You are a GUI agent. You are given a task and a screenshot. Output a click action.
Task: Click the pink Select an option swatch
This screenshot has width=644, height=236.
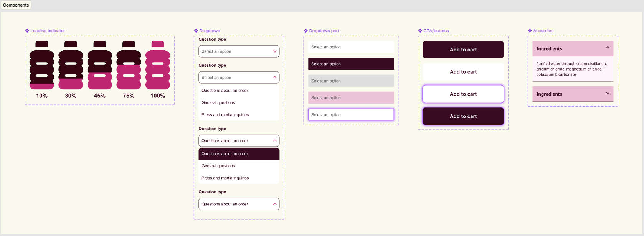click(x=351, y=98)
